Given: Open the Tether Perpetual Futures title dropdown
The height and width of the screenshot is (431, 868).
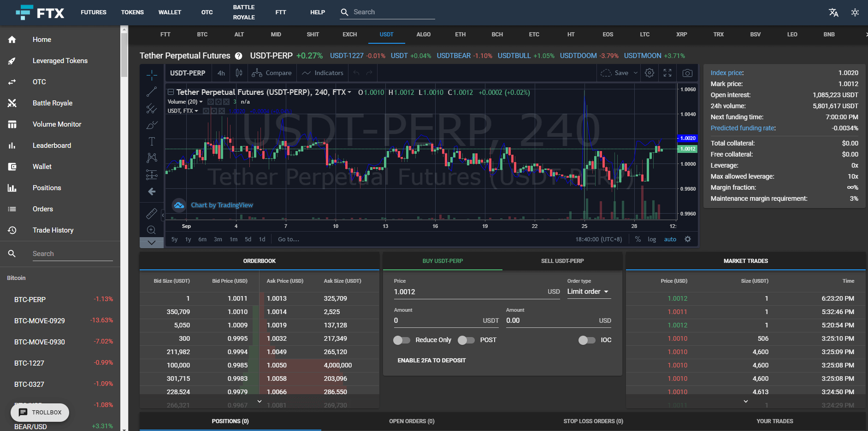Looking at the screenshot, I should [x=349, y=92].
